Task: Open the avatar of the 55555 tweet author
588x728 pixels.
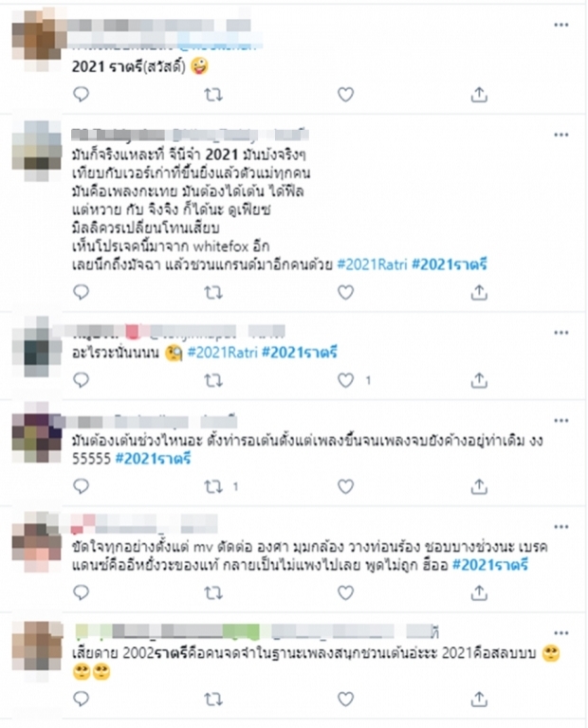Action: coord(37,437)
